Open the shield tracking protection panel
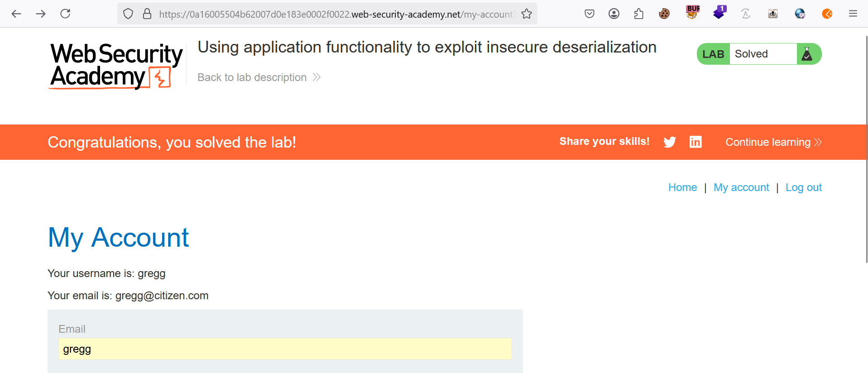 pyautogui.click(x=128, y=14)
